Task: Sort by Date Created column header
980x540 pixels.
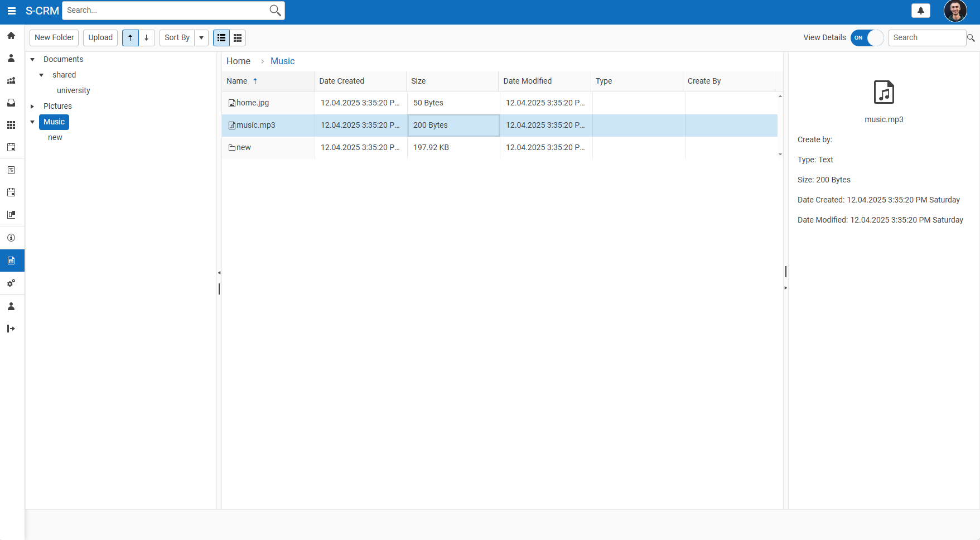Action: pos(360,81)
